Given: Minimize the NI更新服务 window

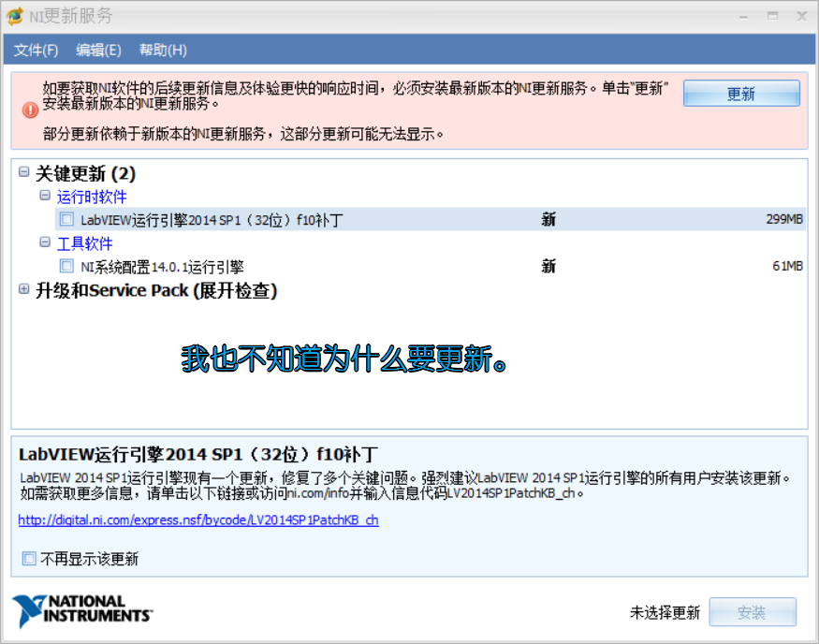Looking at the screenshot, I should [743, 17].
